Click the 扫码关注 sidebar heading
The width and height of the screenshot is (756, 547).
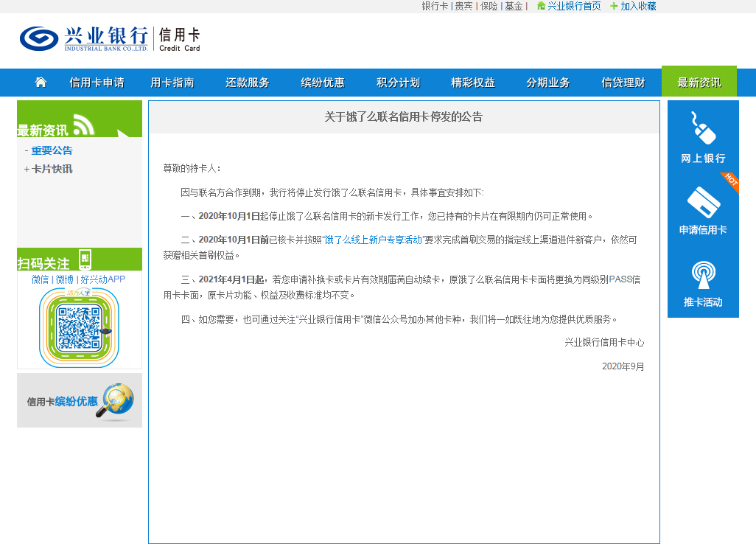[43, 263]
